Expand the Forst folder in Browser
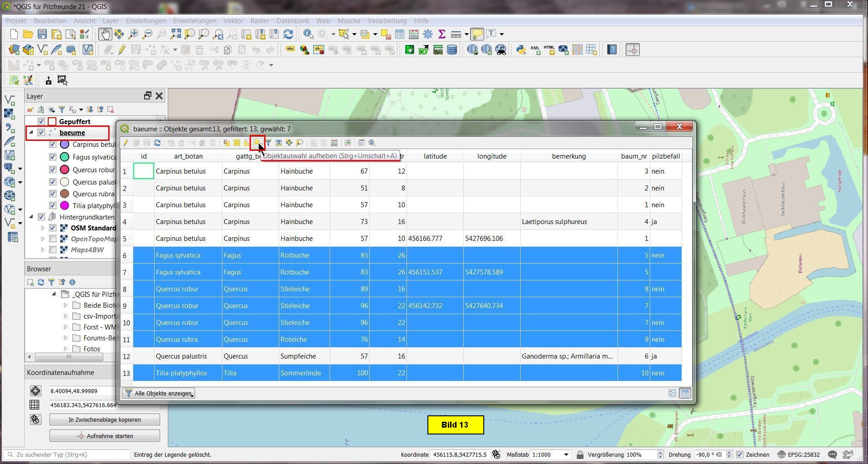 click(x=65, y=327)
